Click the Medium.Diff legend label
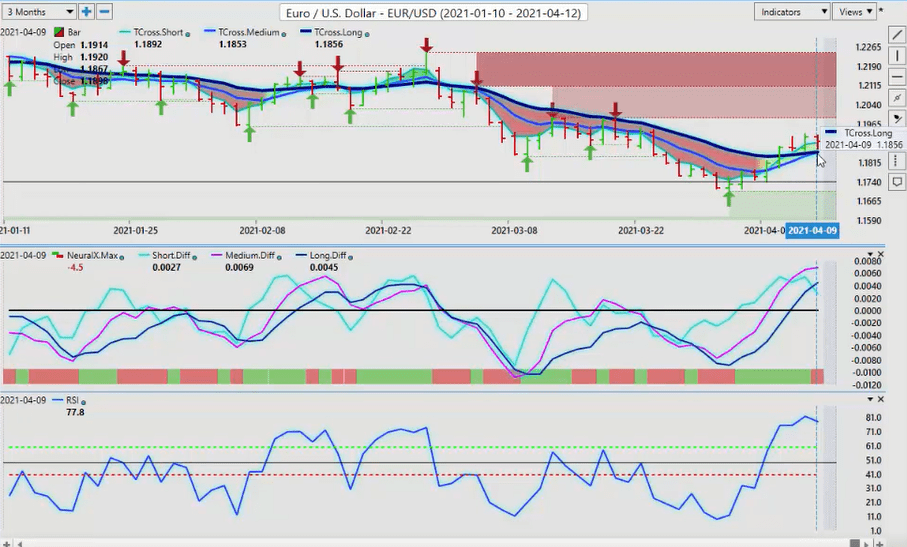The image size is (907, 547). (250, 256)
